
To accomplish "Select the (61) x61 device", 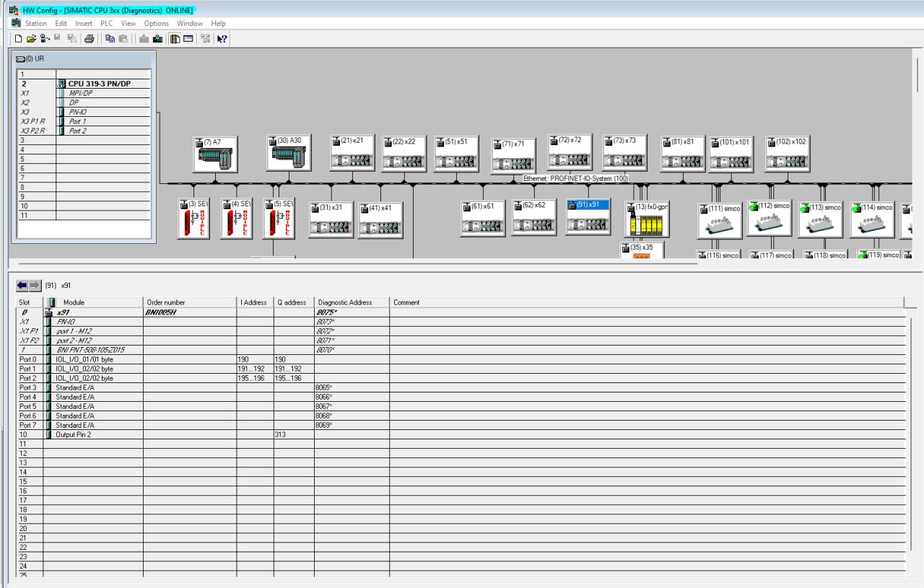I will click(483, 218).
